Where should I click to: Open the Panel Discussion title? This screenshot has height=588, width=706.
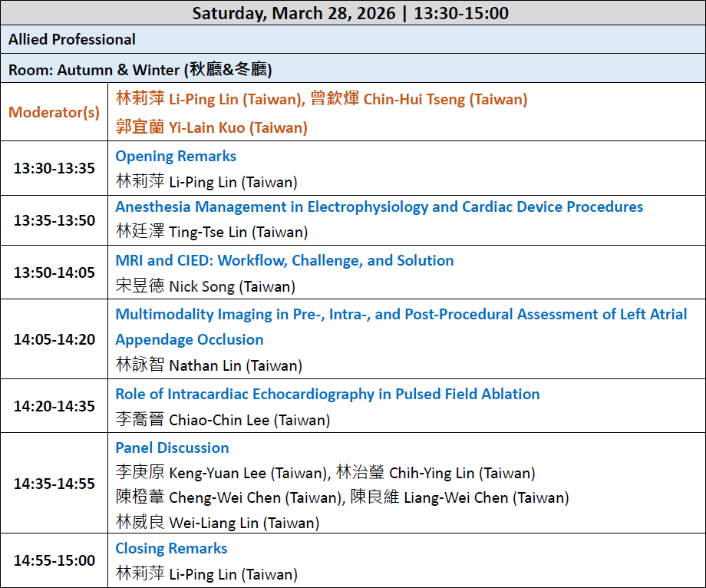[x=172, y=448]
